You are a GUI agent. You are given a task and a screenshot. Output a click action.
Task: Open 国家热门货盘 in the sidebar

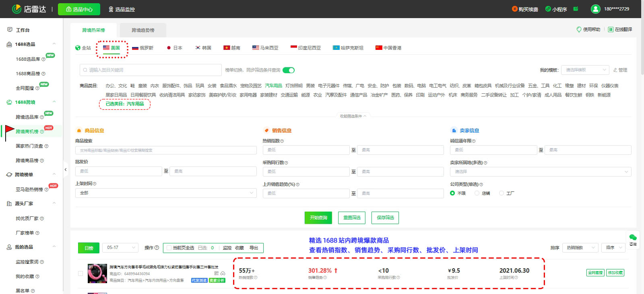click(29, 146)
